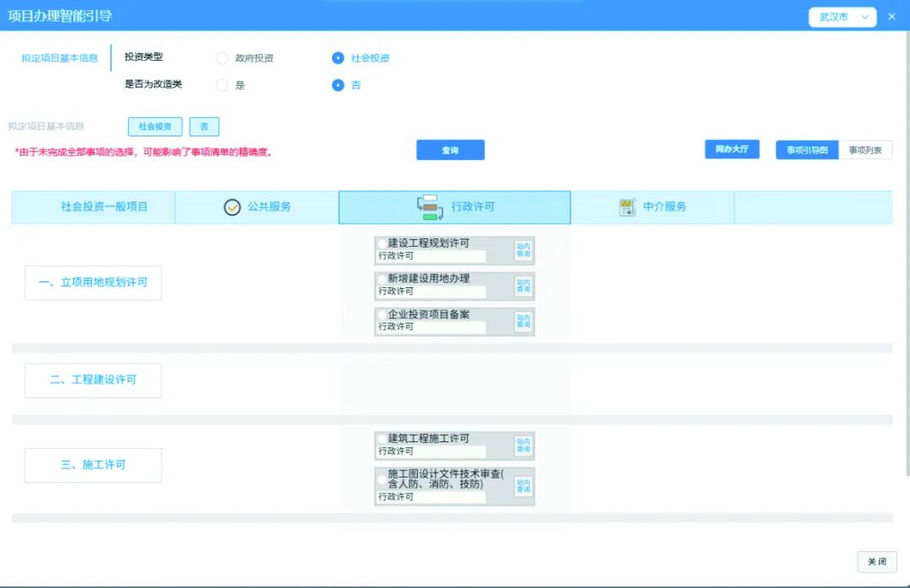This screenshot has width=910, height=588.
Task: Open stage 一、立项用地规划许可
Action: [93, 283]
